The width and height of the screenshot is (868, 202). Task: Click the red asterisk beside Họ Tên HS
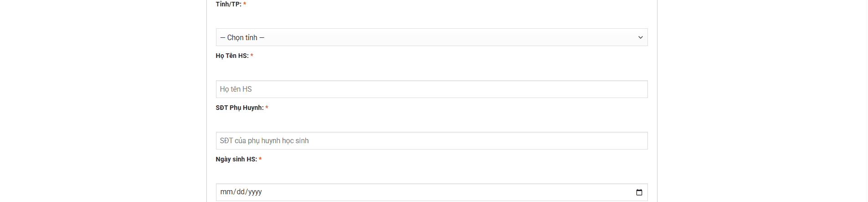[252, 56]
